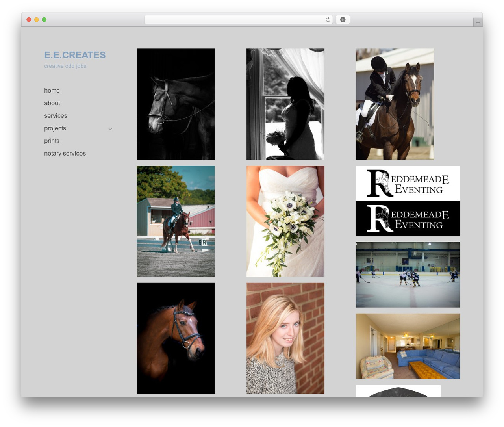Expand the projects submenu chevron

110,129
